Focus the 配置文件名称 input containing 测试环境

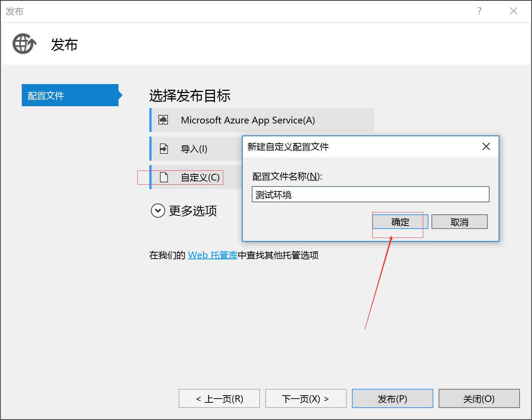pos(371,194)
